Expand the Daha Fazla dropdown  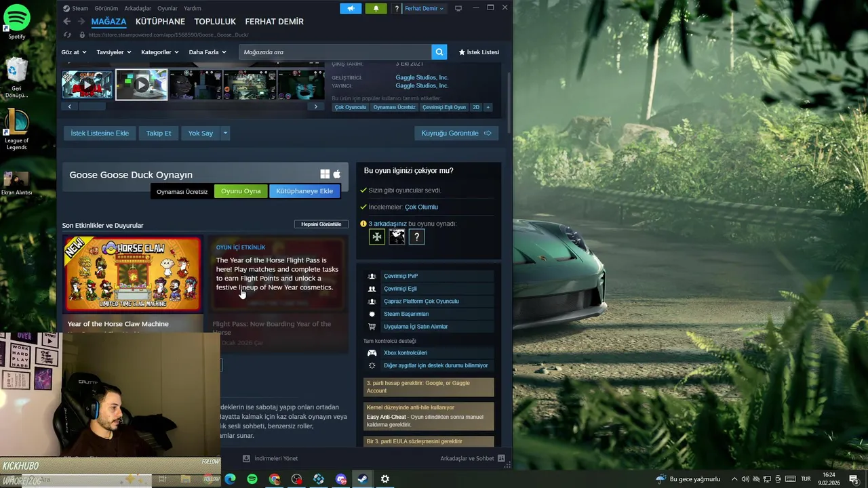pyautogui.click(x=208, y=52)
